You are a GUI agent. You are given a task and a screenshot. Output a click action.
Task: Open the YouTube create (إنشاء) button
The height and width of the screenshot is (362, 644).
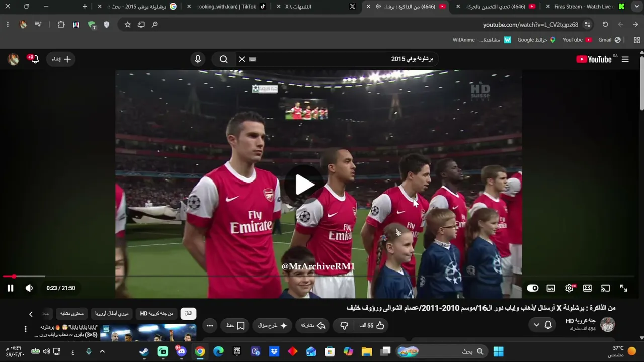click(61, 59)
